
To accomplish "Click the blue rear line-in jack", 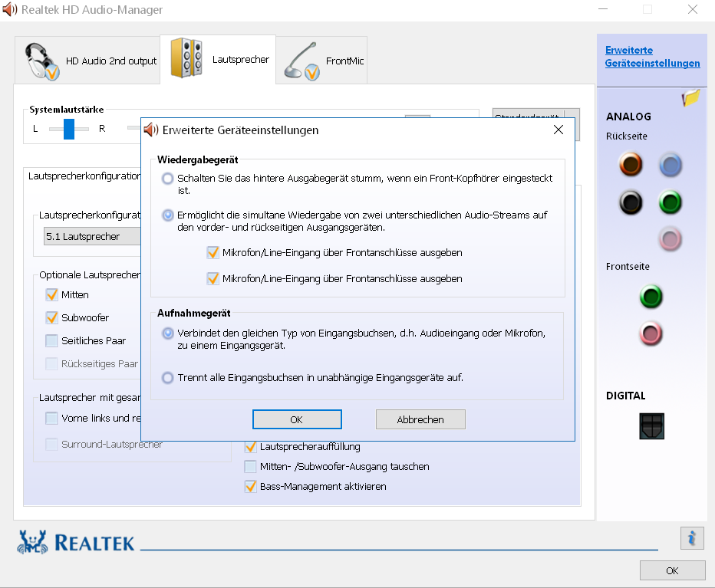I will click(x=671, y=165).
